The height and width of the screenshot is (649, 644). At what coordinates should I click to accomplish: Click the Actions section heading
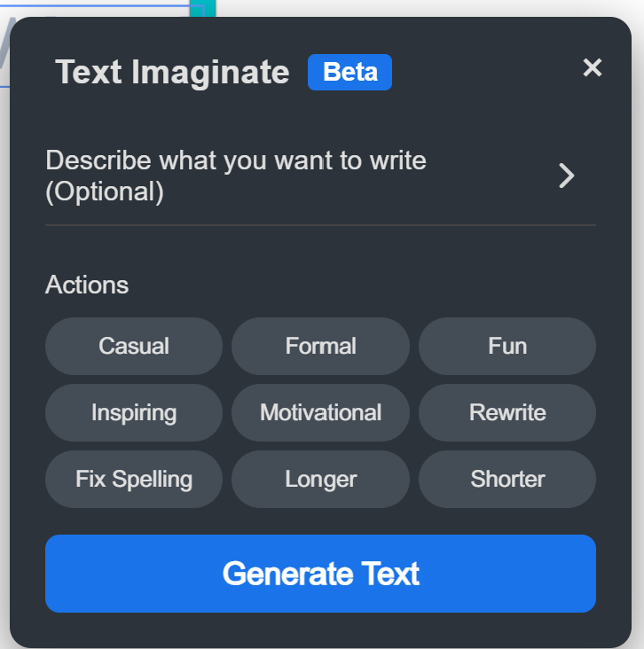87,285
